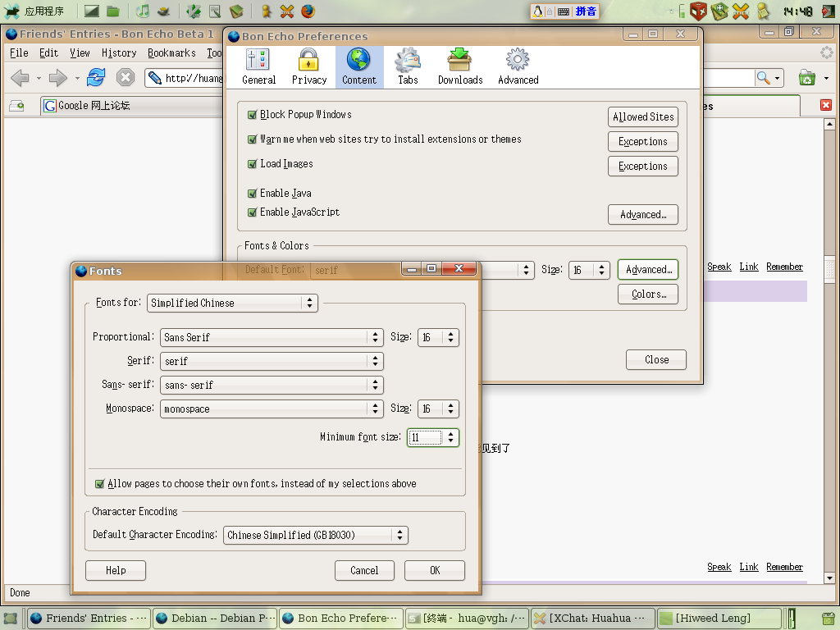840x630 pixels.
Task: Open the Serif font dropdown
Action: point(272,361)
